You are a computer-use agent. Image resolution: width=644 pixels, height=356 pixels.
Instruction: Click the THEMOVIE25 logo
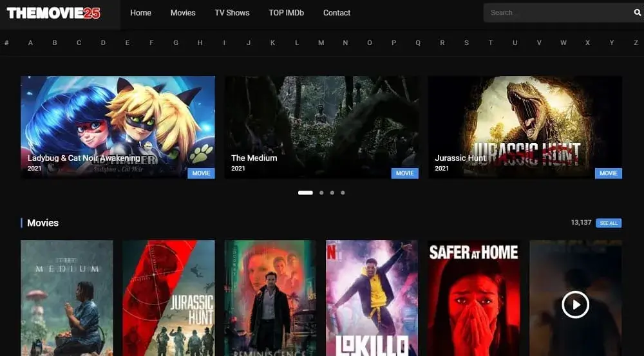[53, 13]
